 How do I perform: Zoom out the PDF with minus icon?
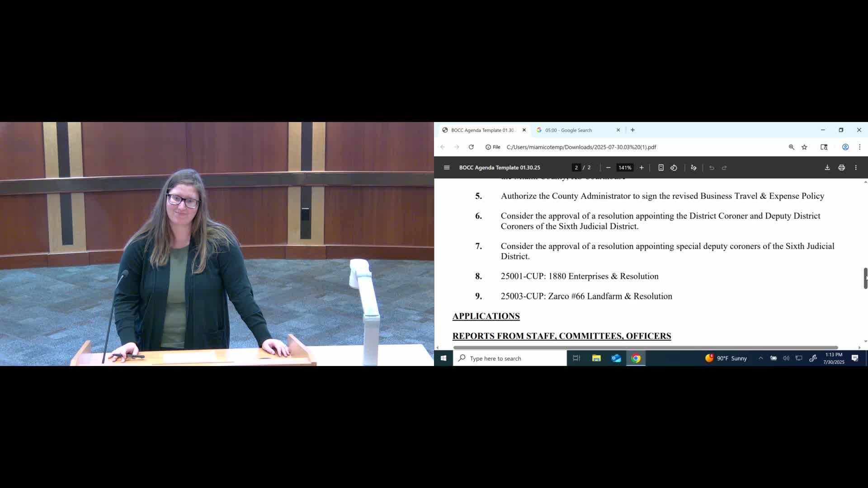[608, 168]
